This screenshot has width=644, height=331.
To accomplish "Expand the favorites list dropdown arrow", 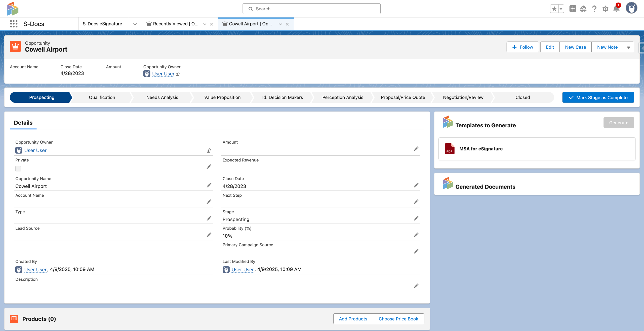I will 561,9.
